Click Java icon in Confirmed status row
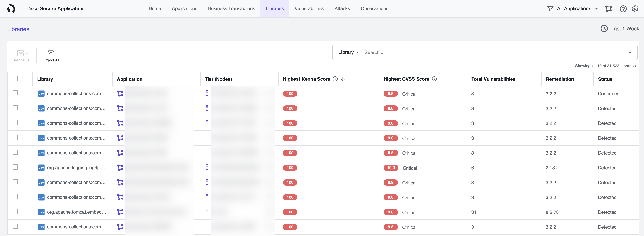 point(41,93)
